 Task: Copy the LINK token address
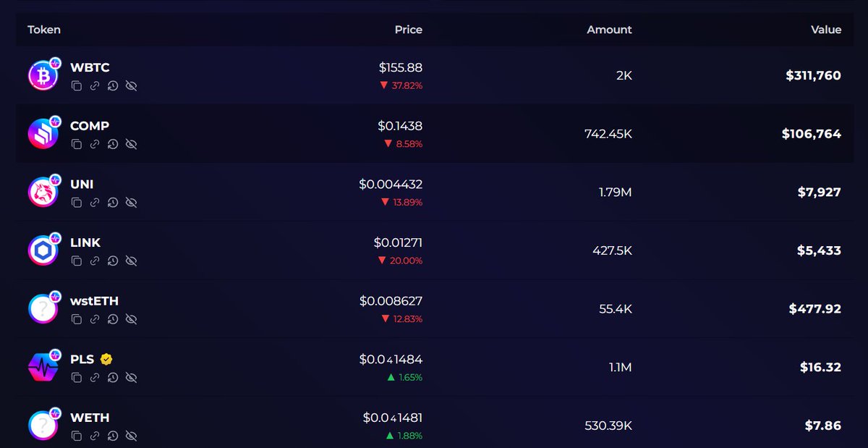[x=77, y=261]
